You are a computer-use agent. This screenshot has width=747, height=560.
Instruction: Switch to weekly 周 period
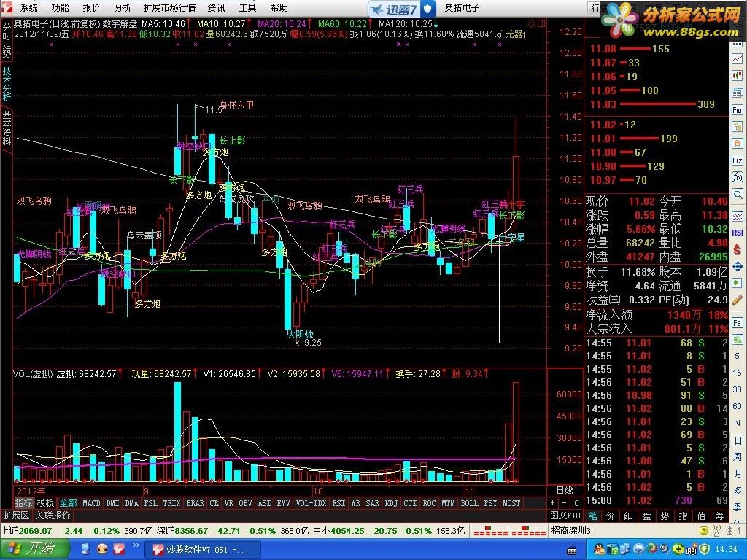737,456
